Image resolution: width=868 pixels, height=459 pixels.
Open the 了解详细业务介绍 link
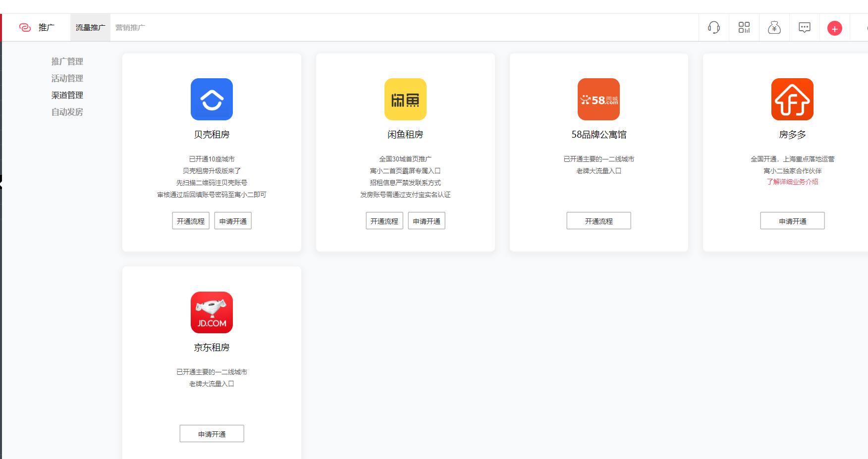point(793,182)
